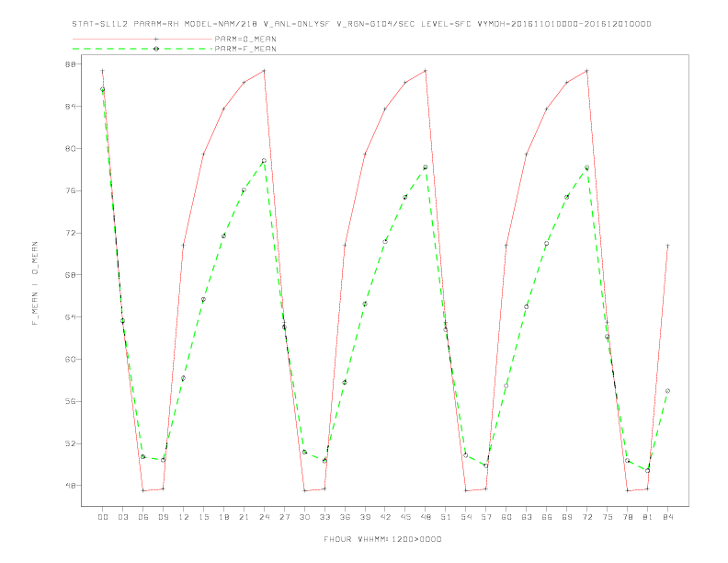Image resolution: width=728 pixels, height=563 pixels.
Task: Click the x-axis tick label 45
Action: [x=405, y=517]
